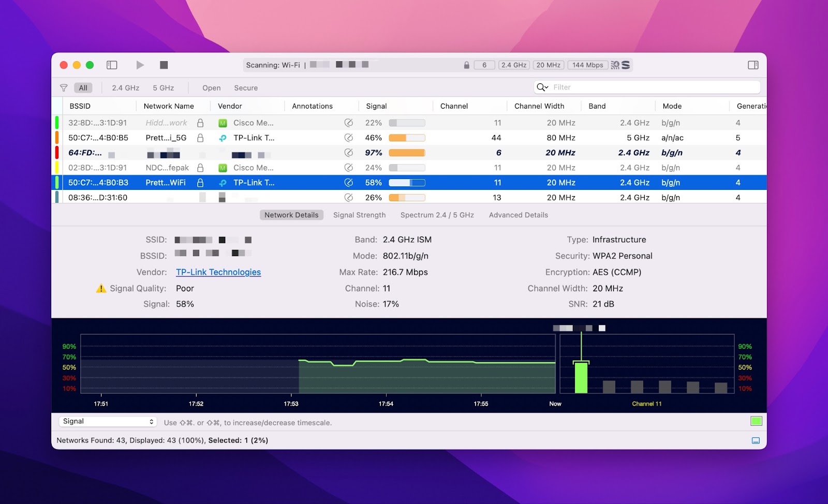Screen dimensions: 828x504
Task: Click the 144 Mbps toolbar badge
Action: (x=587, y=65)
